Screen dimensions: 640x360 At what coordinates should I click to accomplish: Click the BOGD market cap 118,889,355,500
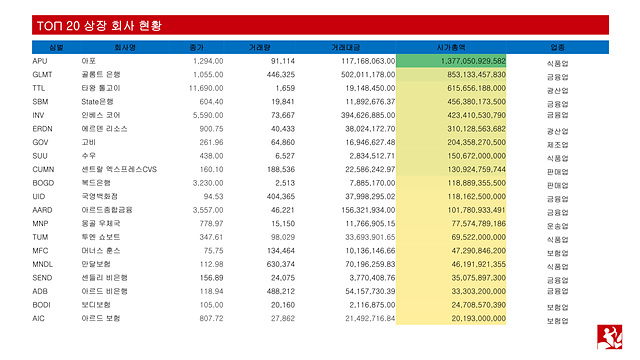click(x=477, y=183)
